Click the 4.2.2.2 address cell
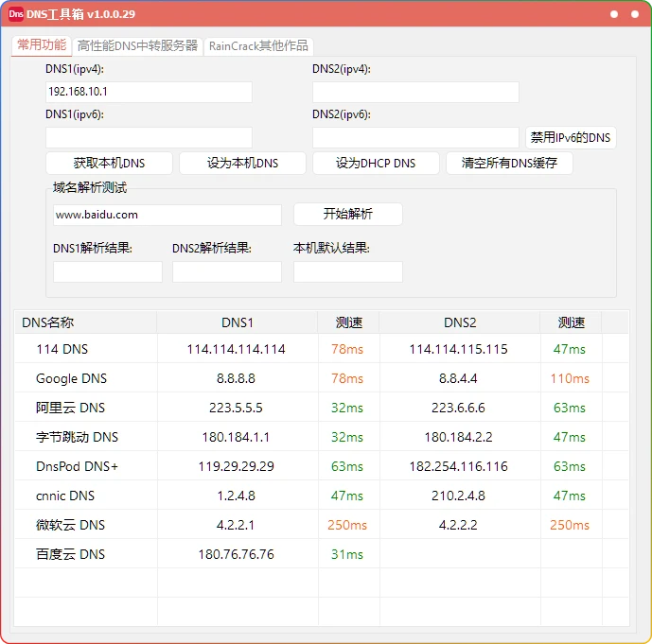This screenshot has height=644, width=652. 458,525
